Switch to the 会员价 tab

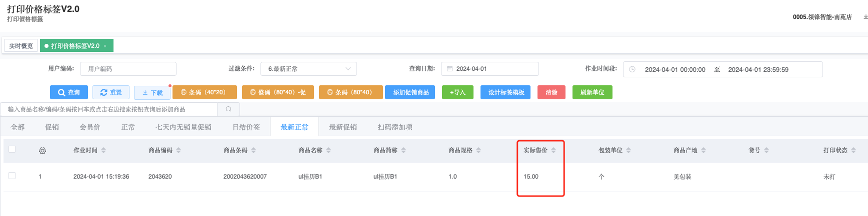(90, 127)
